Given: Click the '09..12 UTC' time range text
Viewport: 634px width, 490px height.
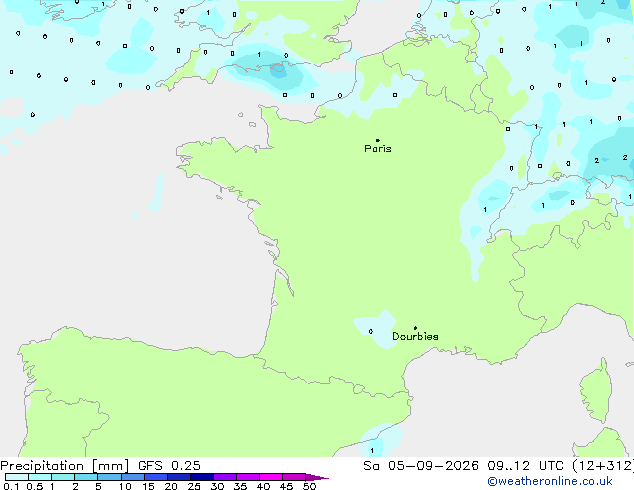Looking at the screenshot, I should (x=525, y=466).
